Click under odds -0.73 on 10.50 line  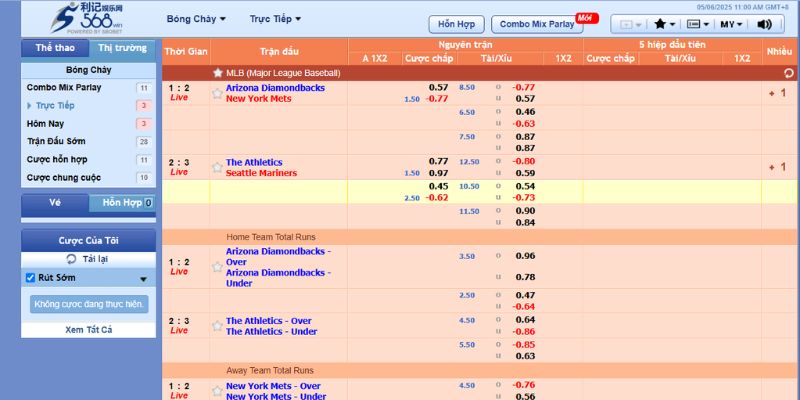(523, 198)
